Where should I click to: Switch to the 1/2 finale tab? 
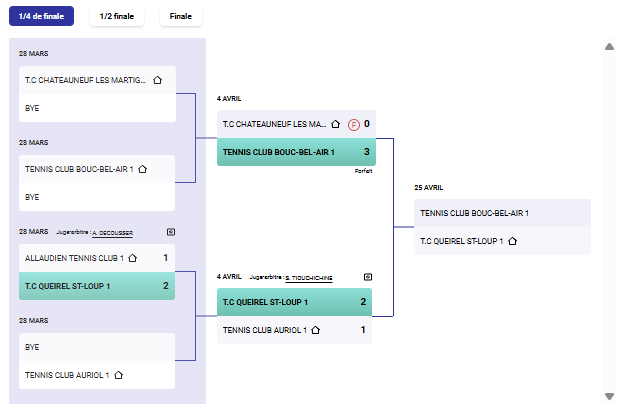tap(117, 16)
